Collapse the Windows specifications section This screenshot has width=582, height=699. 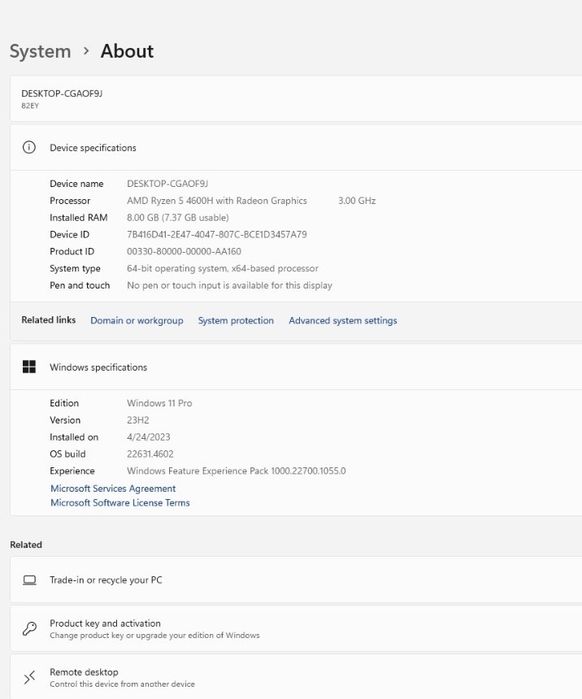point(296,367)
